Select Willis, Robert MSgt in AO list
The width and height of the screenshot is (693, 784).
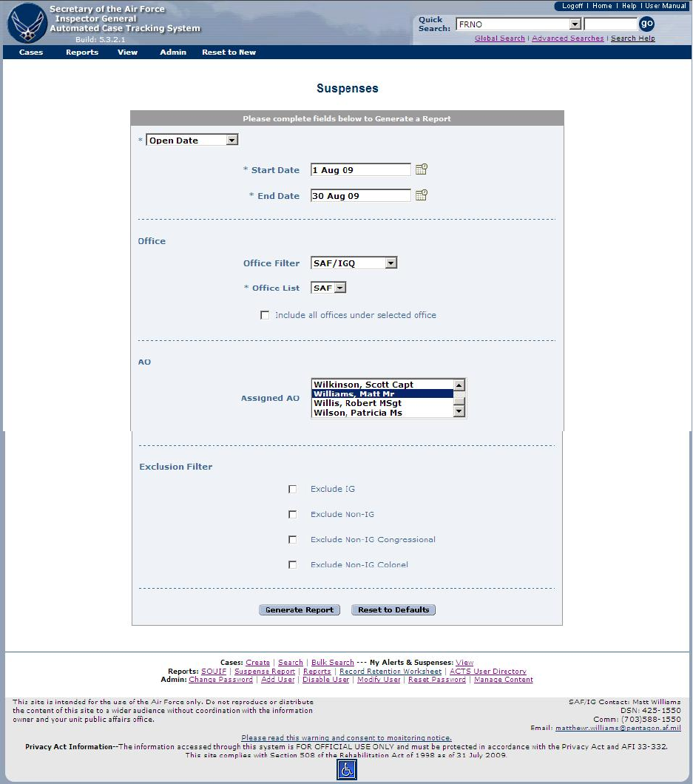coord(382,403)
